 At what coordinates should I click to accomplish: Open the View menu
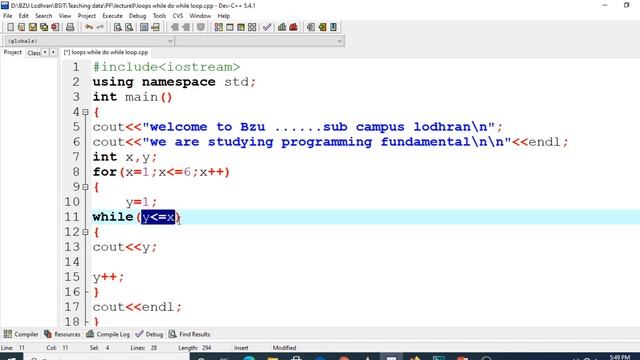(65, 16)
